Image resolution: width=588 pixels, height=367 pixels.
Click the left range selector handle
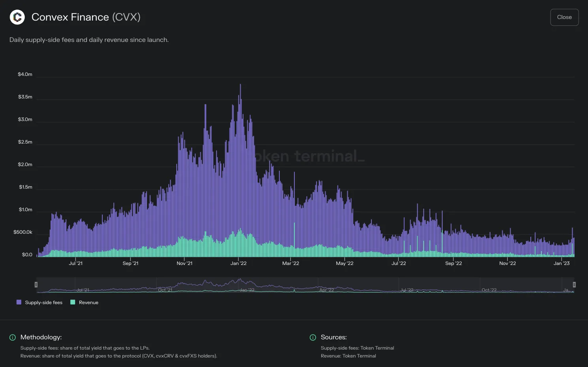point(36,284)
